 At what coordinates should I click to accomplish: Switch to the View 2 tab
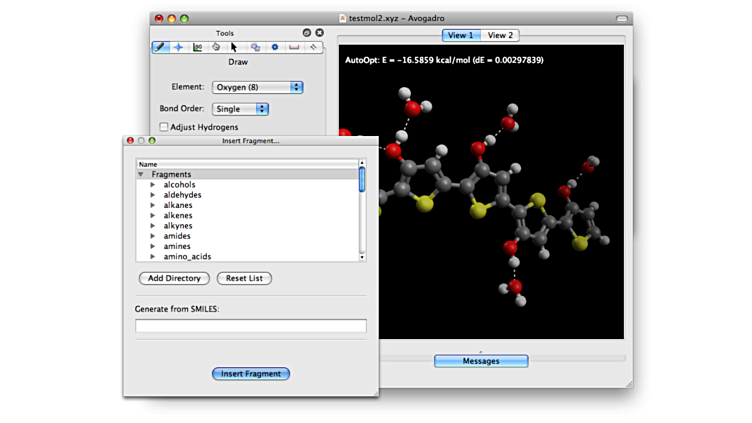pyautogui.click(x=499, y=35)
